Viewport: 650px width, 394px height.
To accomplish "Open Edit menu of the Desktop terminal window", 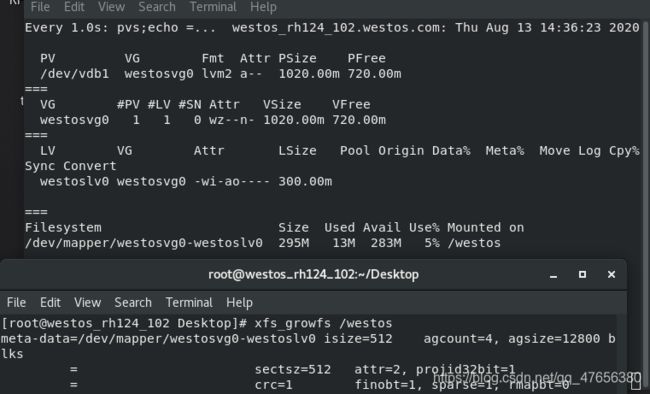I will point(50,303).
